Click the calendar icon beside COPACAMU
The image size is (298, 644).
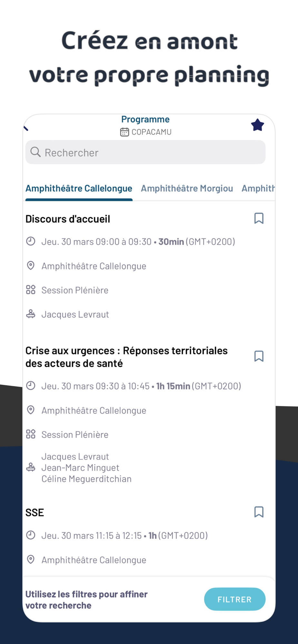tap(124, 132)
